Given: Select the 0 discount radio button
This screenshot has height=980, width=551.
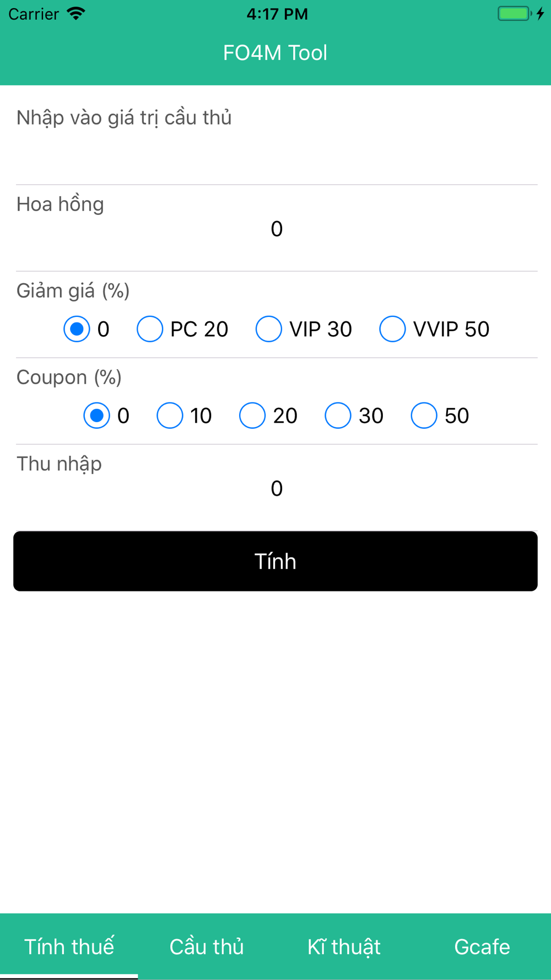Looking at the screenshot, I should (77, 329).
